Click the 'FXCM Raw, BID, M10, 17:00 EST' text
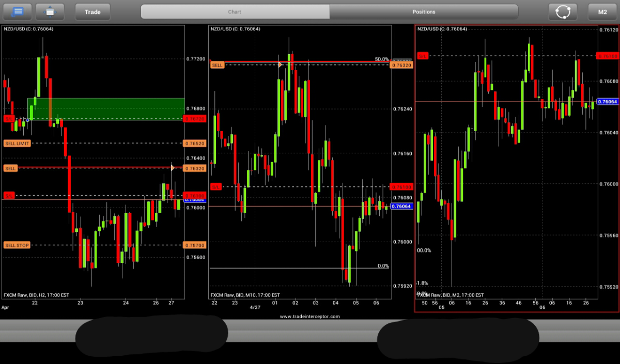Viewport: 620px width, 364px height. pos(245,295)
